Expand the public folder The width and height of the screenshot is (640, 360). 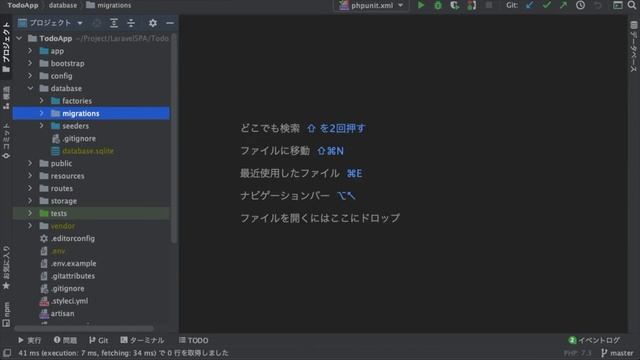[30, 163]
